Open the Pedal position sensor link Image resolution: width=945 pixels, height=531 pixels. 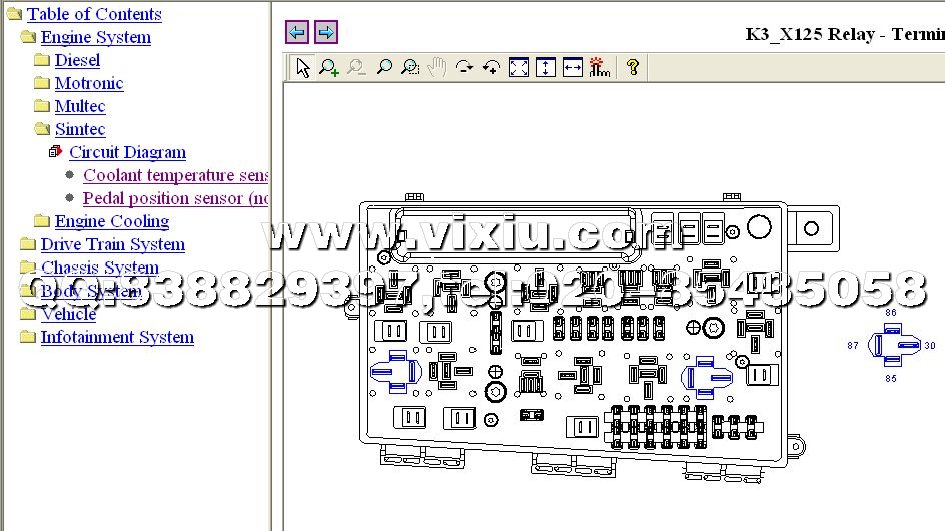[x=175, y=198]
